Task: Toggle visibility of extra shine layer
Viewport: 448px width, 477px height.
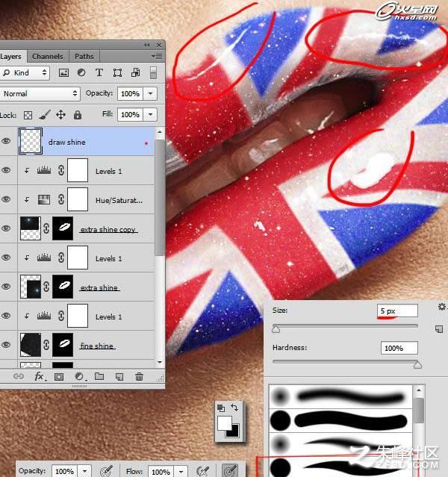Action: coord(6,287)
